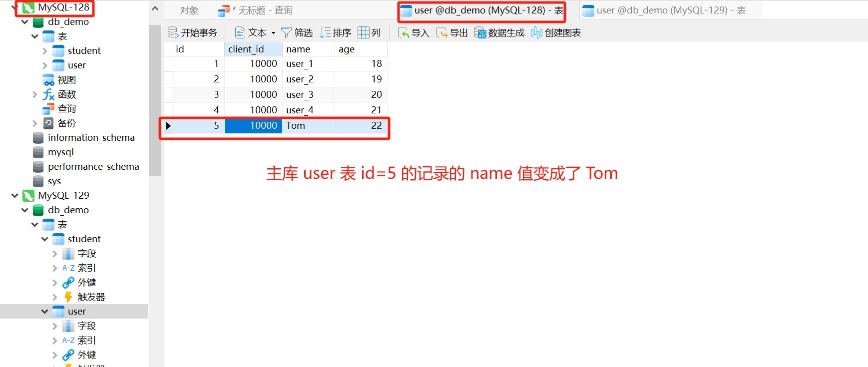
Task: Click db_demo database icon under MySQL-129
Action: click(38, 210)
